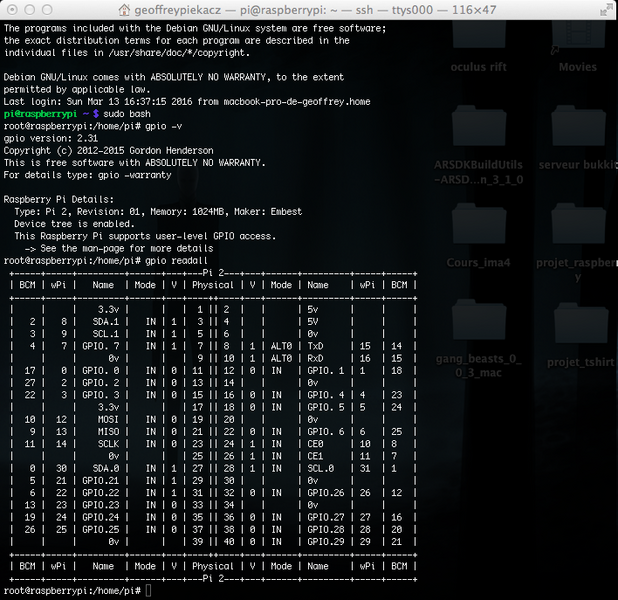Select the projet_raspberry folder icon
This screenshot has height=600, width=618.
pyautogui.click(x=577, y=227)
